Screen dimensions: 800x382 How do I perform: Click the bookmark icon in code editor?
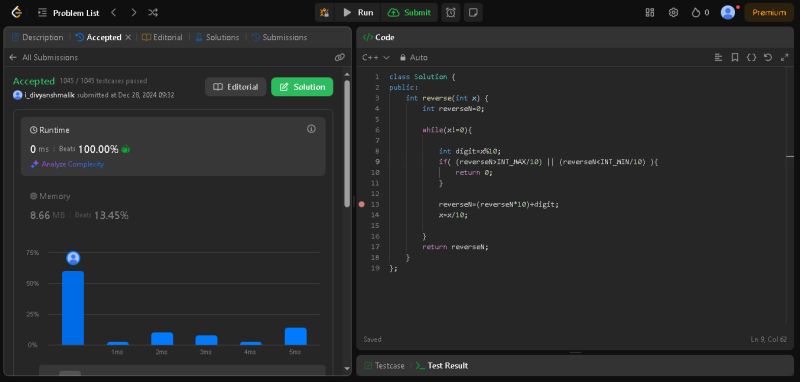point(735,58)
